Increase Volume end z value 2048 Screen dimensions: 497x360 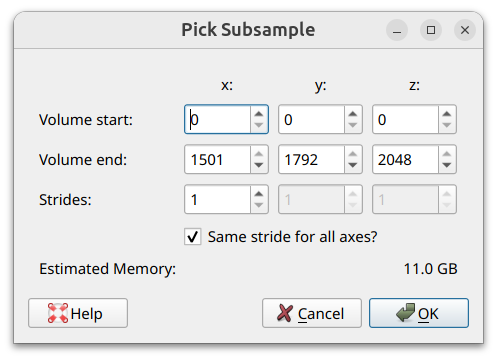(x=447, y=154)
